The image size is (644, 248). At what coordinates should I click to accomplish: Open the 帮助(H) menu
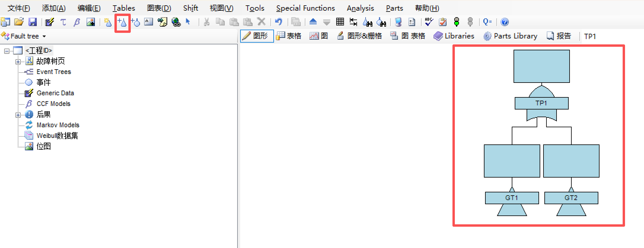click(427, 8)
